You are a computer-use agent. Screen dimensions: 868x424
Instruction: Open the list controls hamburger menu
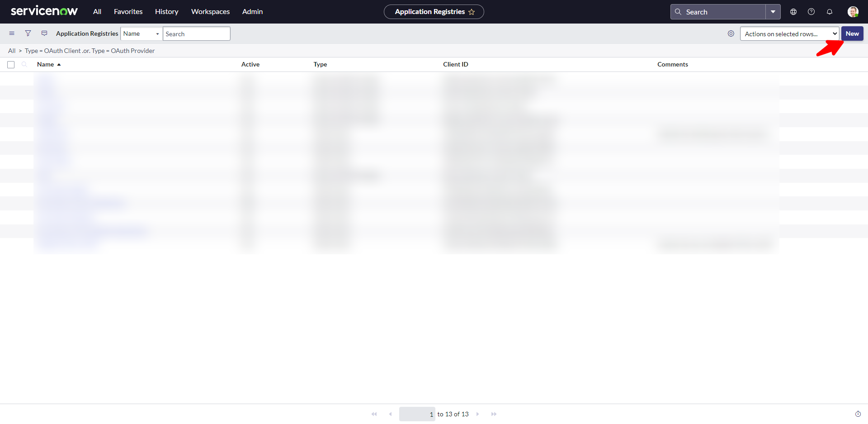[12, 33]
